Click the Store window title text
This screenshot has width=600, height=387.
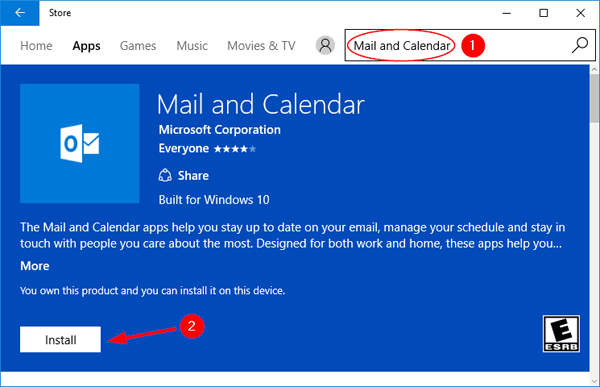60,13
